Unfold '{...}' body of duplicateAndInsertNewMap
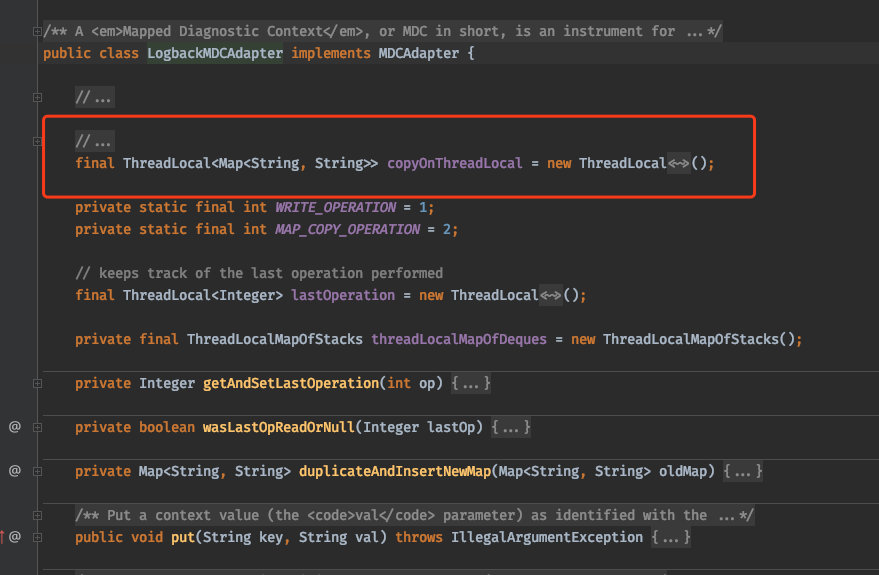The width and height of the screenshot is (879, 575). pos(743,471)
